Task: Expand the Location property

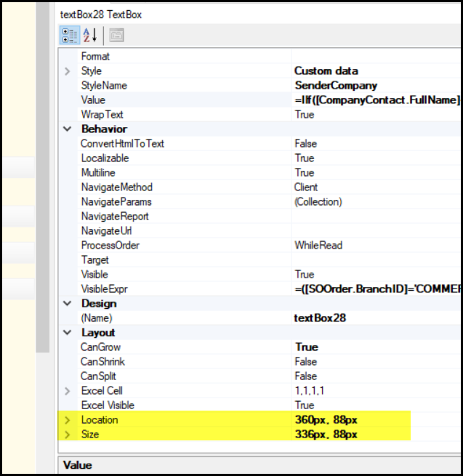Action: point(68,420)
